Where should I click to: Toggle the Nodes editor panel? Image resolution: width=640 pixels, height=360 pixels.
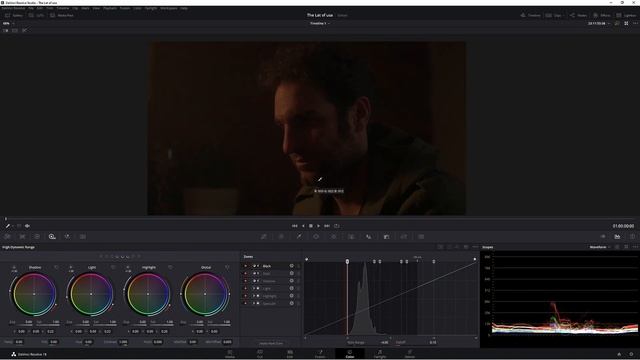point(578,16)
